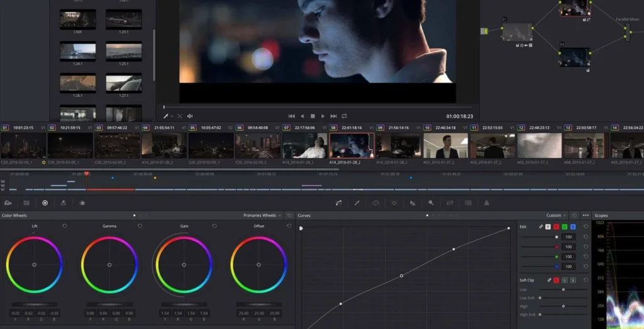Adjust the Lift master wheel slider
This screenshot has width=644, height=329.
click(x=34, y=304)
